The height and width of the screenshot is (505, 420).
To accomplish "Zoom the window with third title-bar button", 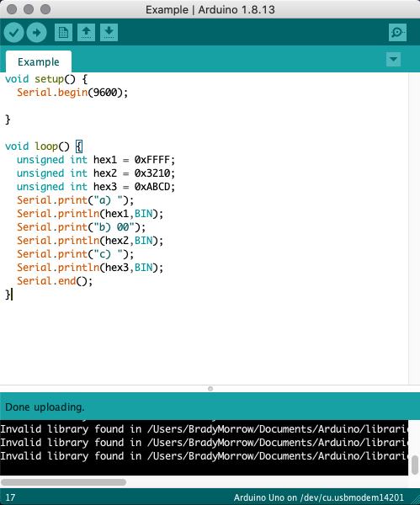I will [x=45, y=9].
